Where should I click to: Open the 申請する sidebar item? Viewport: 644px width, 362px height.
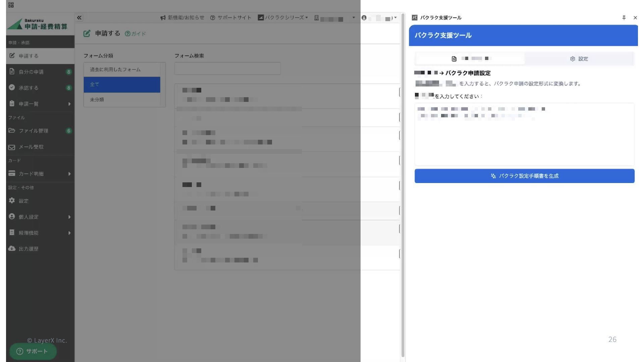coord(40,56)
